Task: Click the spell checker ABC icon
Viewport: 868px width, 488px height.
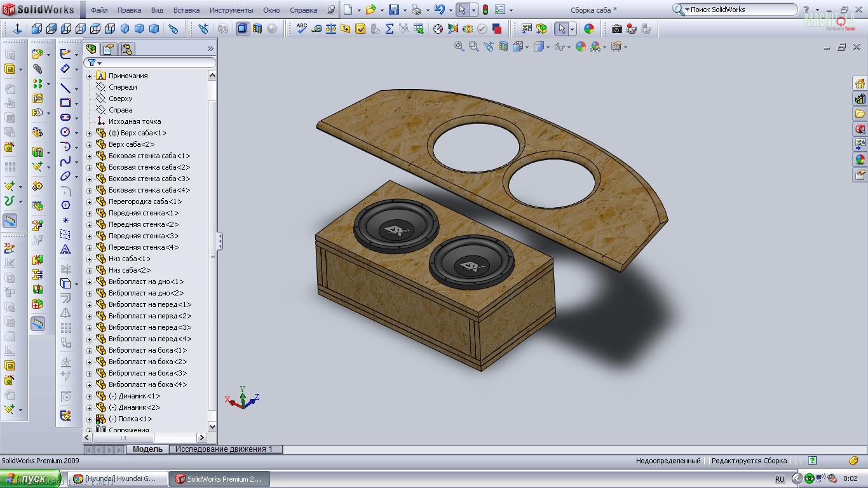Action: [302, 29]
